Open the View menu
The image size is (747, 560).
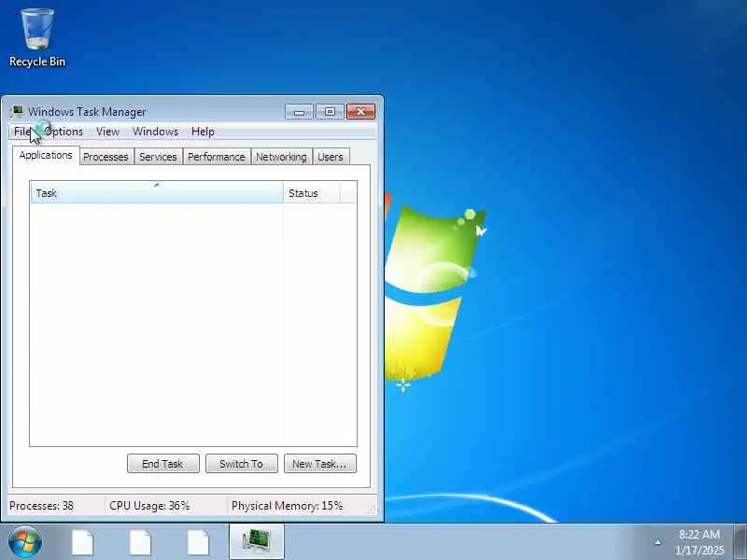pos(107,132)
